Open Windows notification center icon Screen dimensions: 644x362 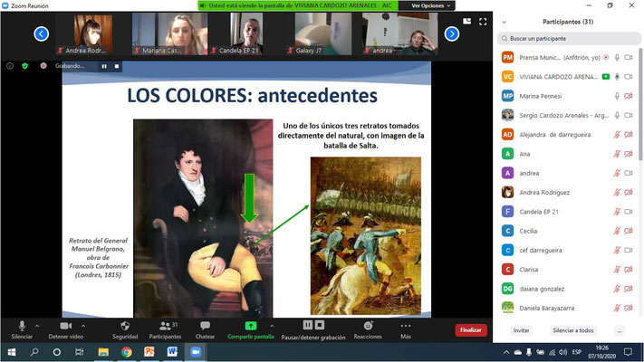click(x=628, y=352)
